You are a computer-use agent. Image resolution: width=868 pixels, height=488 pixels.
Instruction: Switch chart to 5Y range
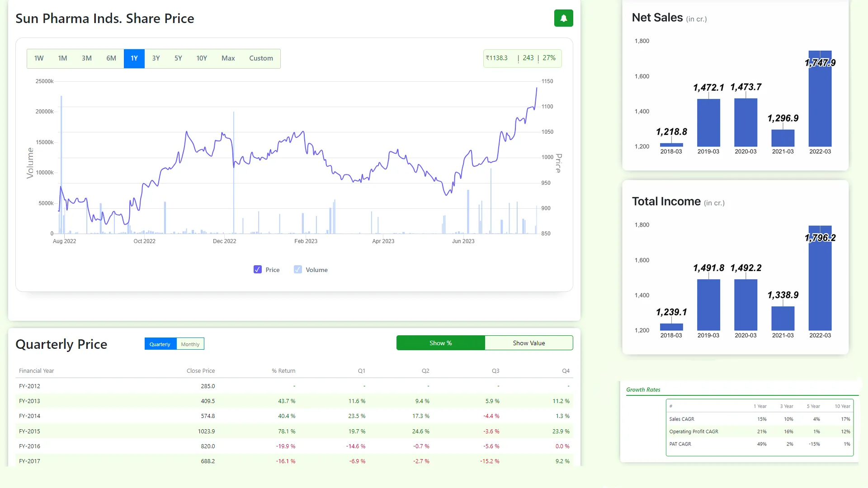tap(178, 58)
